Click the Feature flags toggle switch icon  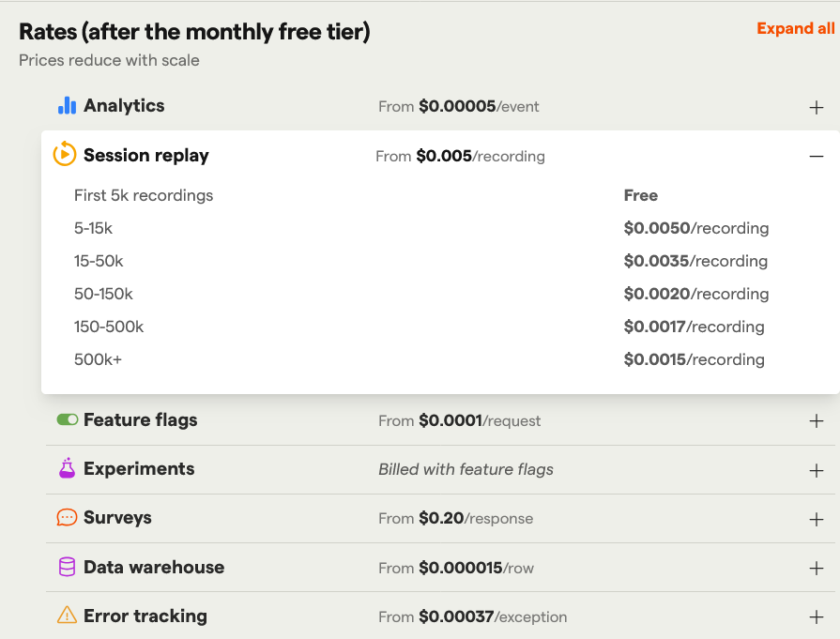click(x=65, y=419)
